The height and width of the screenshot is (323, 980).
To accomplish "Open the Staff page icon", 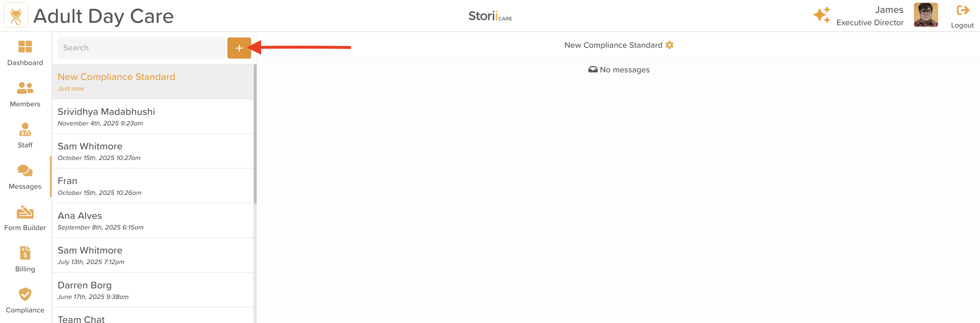I will (x=25, y=130).
